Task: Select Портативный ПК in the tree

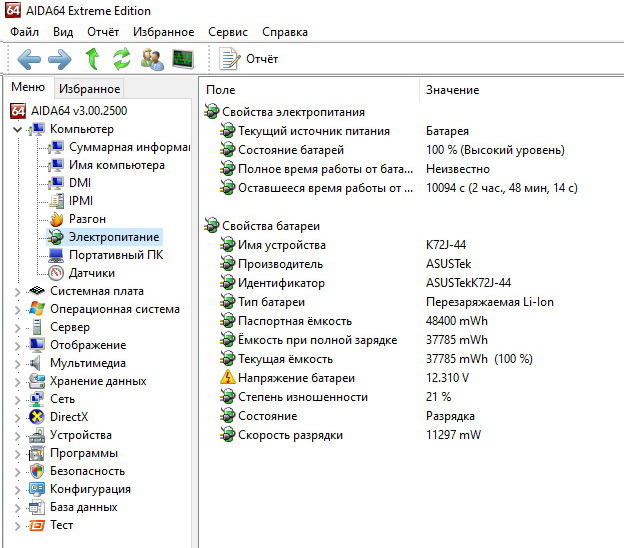Action: coord(115,255)
